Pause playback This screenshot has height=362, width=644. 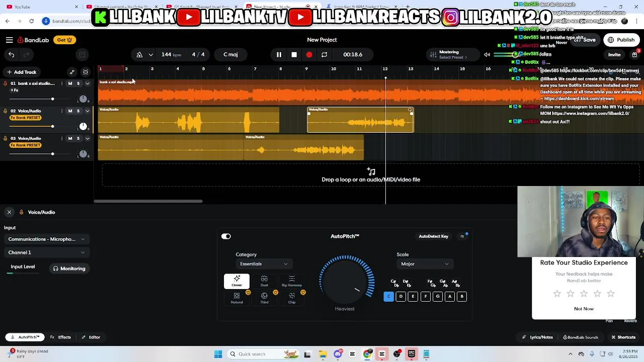[279, 54]
